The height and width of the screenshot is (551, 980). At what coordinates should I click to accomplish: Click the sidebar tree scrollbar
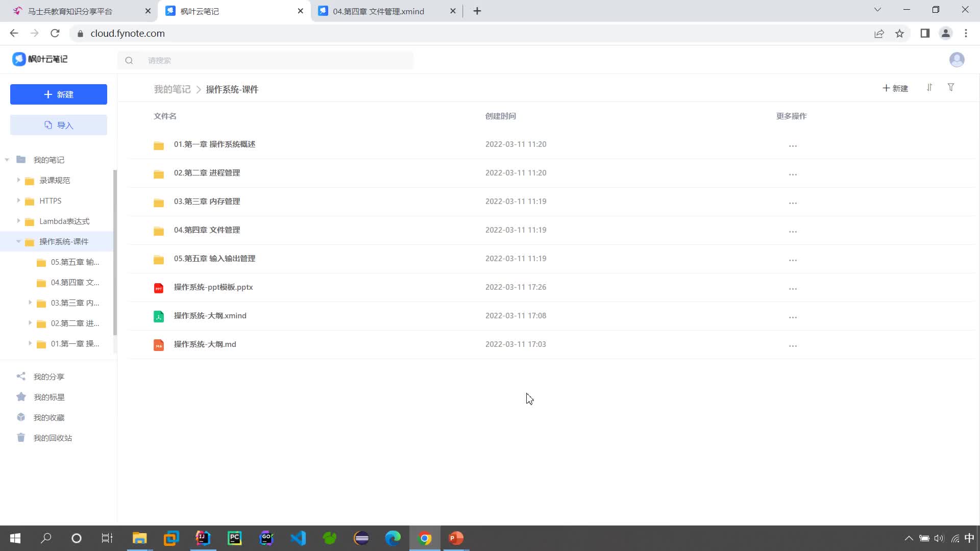(115, 253)
